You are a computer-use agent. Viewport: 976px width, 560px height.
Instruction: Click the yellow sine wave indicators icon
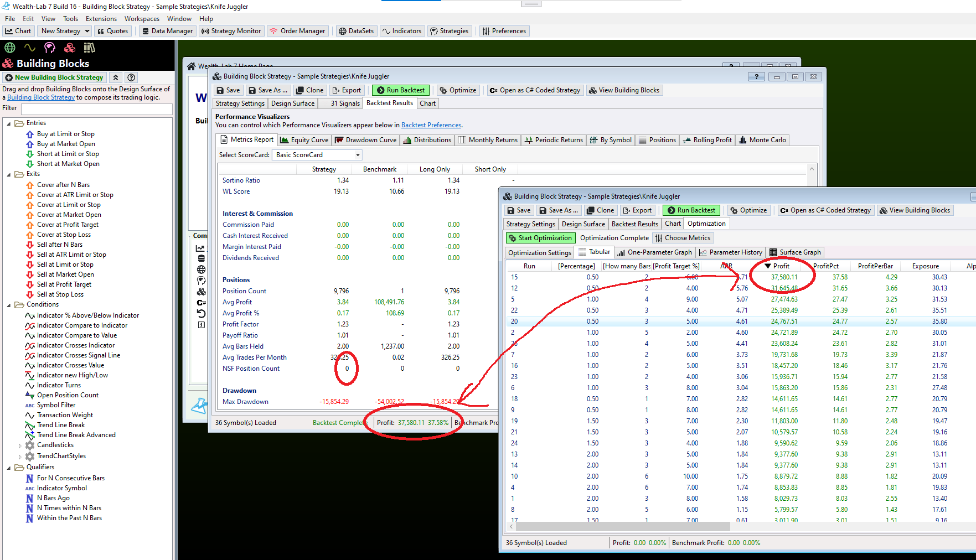30,48
